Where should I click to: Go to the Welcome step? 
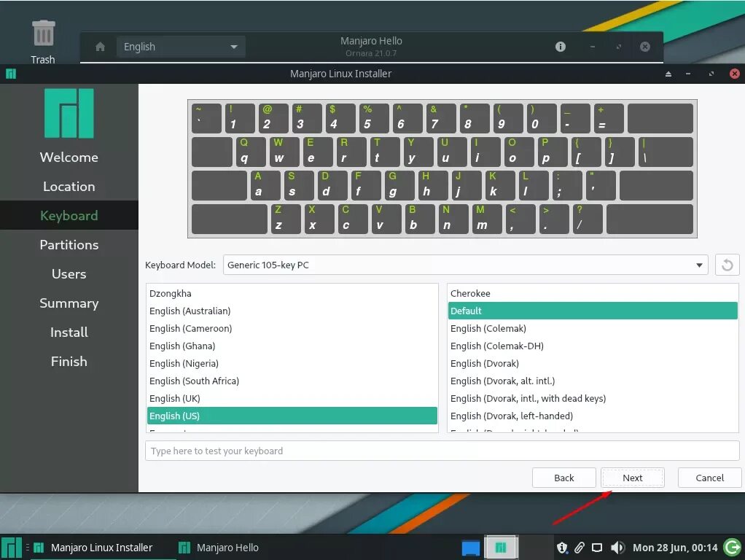pyautogui.click(x=69, y=157)
